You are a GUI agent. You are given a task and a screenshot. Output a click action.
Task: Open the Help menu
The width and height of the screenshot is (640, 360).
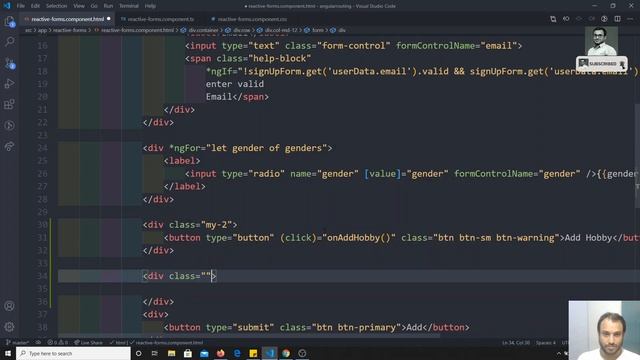coord(150,6)
